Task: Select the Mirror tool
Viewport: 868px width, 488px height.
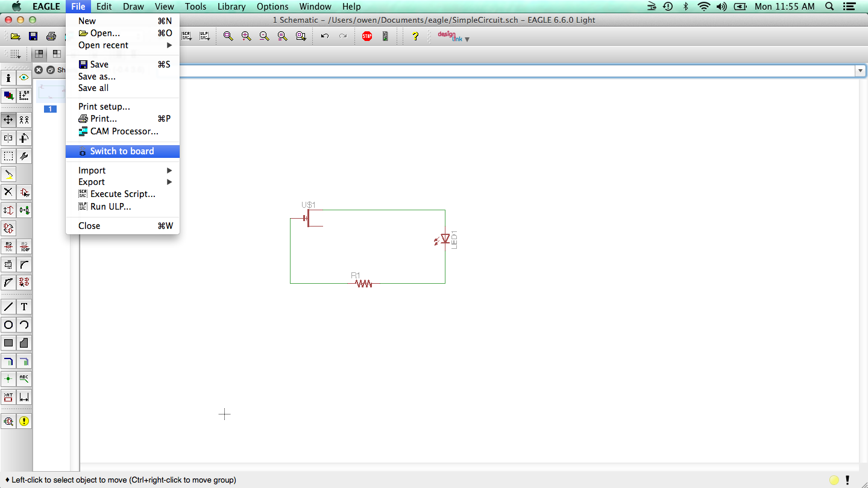Action: click(8, 138)
